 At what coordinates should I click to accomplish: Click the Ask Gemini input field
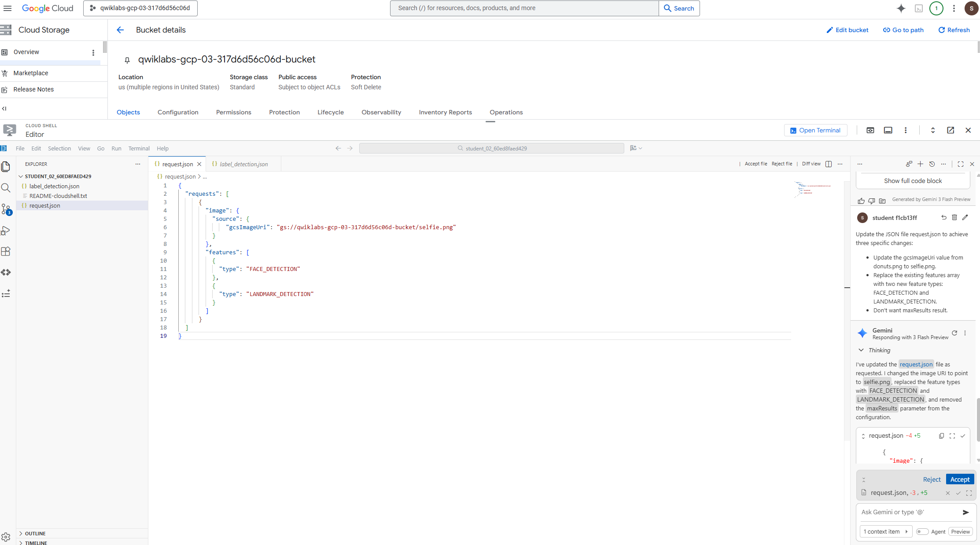[909, 512]
